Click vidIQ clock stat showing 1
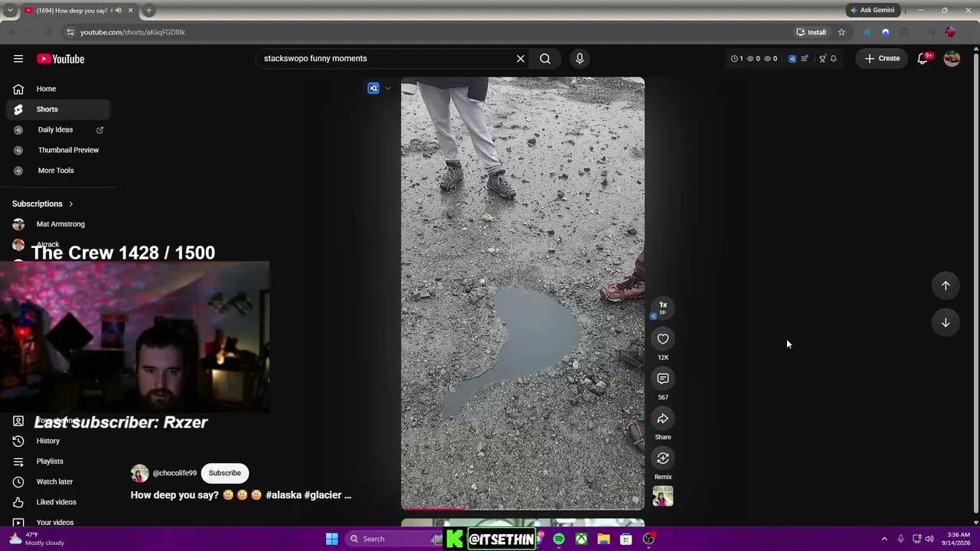 737,58
